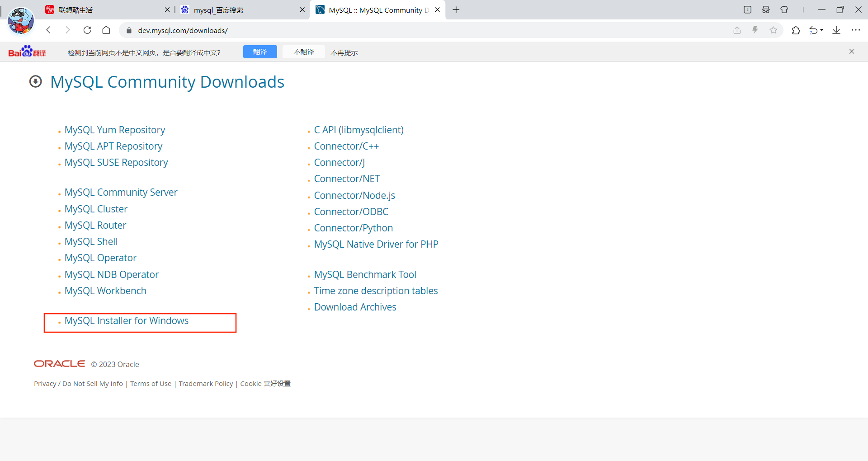This screenshot has height=461, width=868.
Task: Close the Baidu translate bar
Action: (852, 52)
